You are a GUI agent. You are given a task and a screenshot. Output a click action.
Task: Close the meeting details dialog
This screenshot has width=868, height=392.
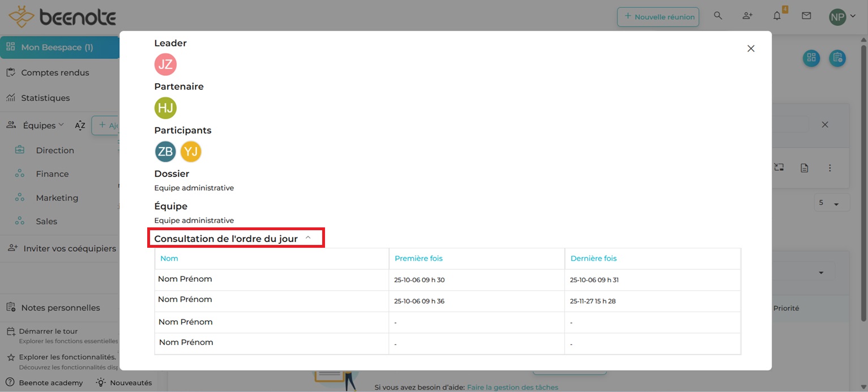point(751,49)
